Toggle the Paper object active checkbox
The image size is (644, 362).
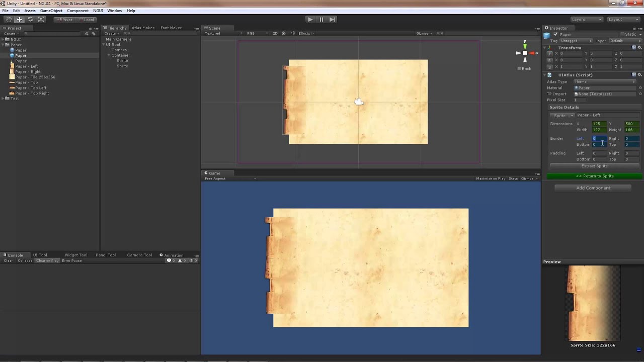click(x=555, y=35)
